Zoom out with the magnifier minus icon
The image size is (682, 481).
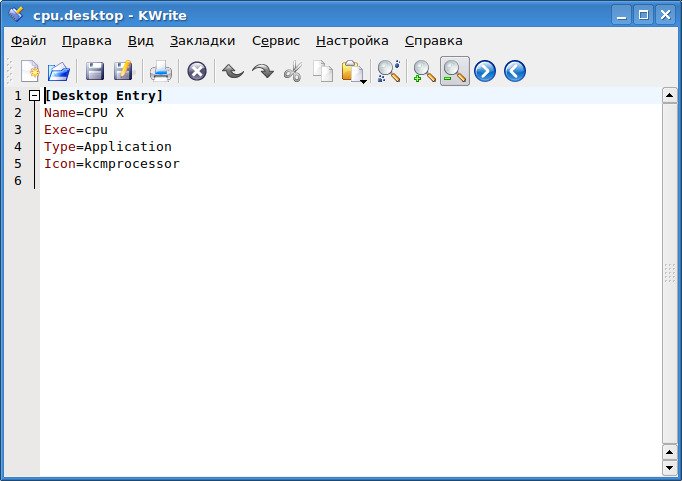click(x=455, y=71)
